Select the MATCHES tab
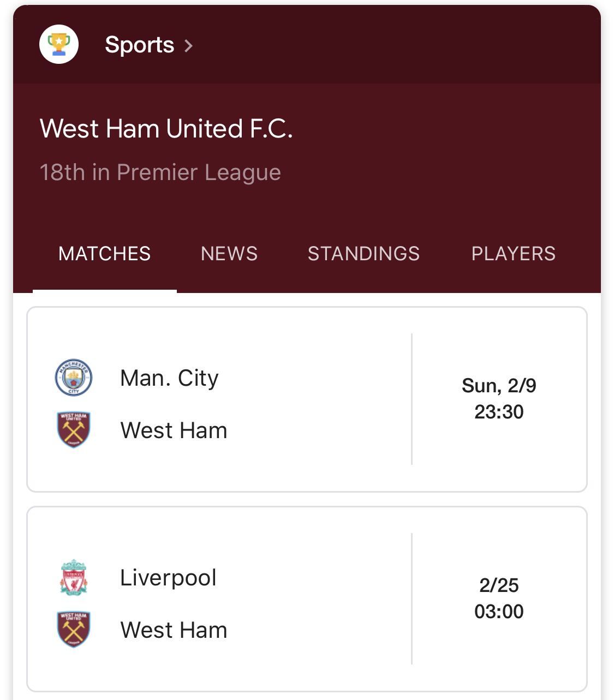The image size is (614, 700). point(105,254)
